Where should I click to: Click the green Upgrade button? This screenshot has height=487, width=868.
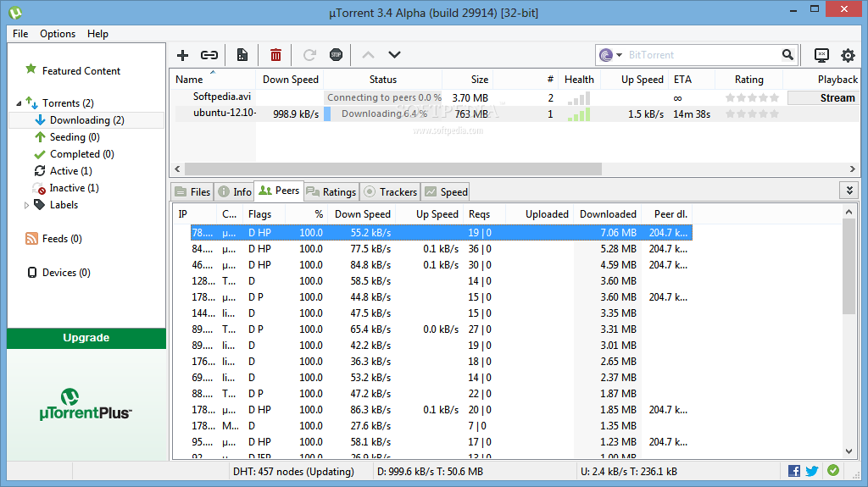coord(86,338)
